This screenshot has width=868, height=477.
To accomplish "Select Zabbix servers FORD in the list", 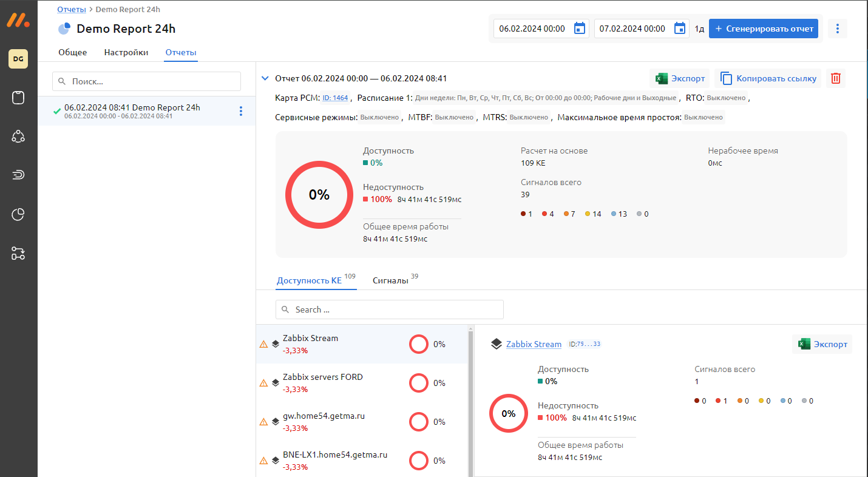I will (322, 377).
